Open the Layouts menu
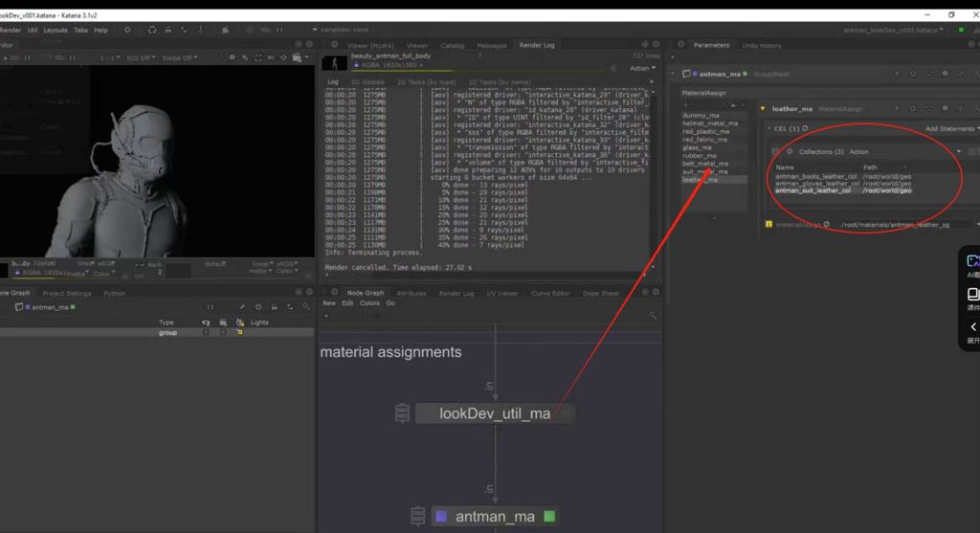This screenshot has height=533, width=980. 56,30
